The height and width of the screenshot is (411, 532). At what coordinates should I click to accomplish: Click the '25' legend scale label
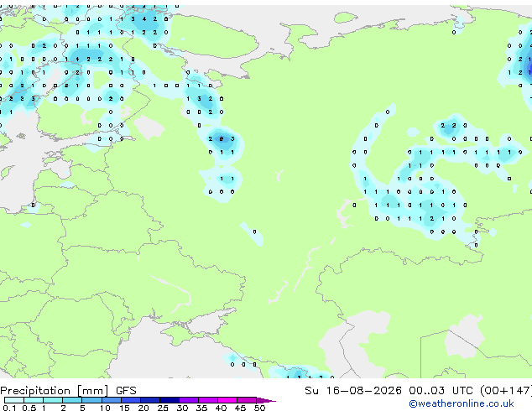(163, 408)
